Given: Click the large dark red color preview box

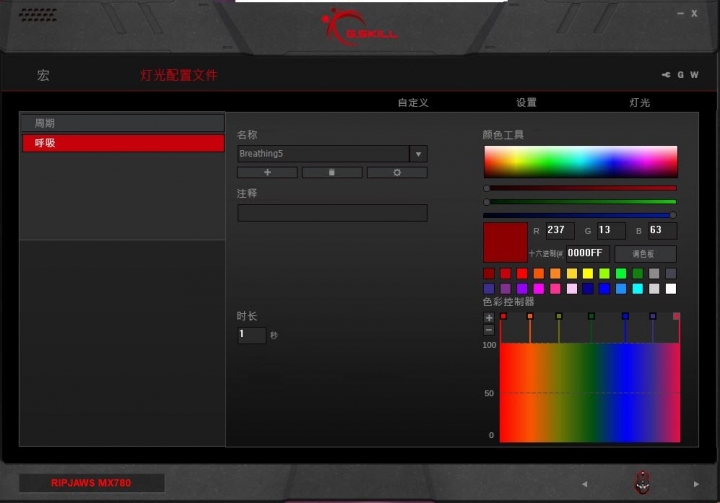Looking at the screenshot, I should click(505, 242).
